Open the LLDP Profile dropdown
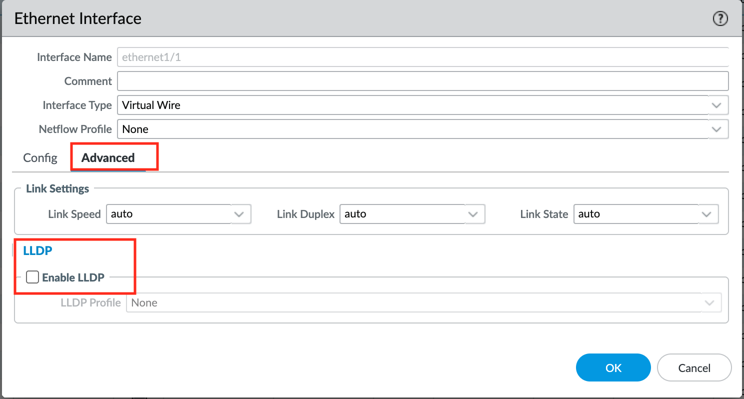The width and height of the screenshot is (744, 399). [x=424, y=303]
